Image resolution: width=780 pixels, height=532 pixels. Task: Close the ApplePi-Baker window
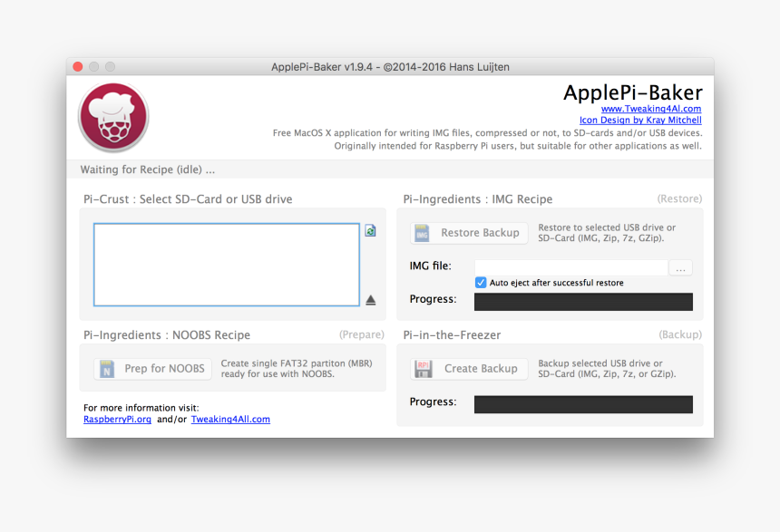click(x=78, y=67)
